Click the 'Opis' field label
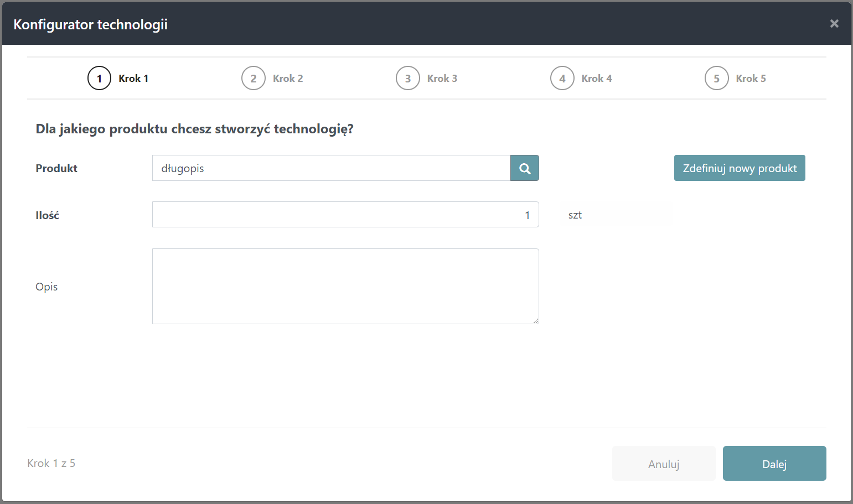The image size is (853, 504). click(46, 287)
